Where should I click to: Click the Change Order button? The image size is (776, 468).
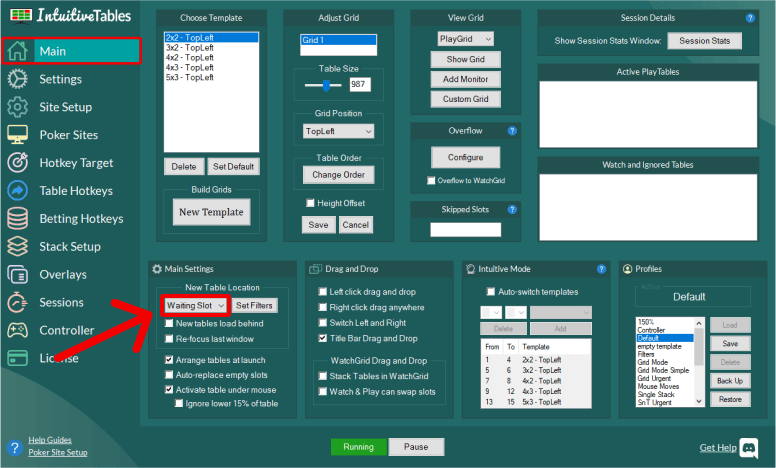coord(339,175)
